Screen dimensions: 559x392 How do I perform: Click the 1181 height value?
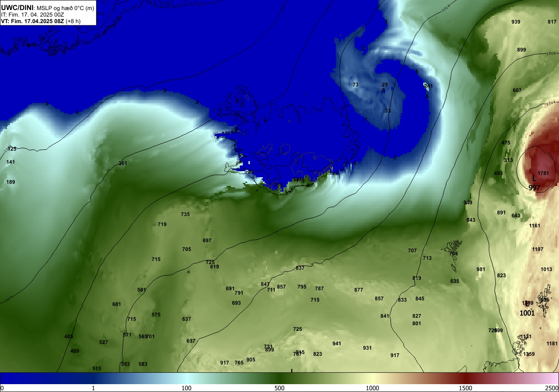[552, 344]
